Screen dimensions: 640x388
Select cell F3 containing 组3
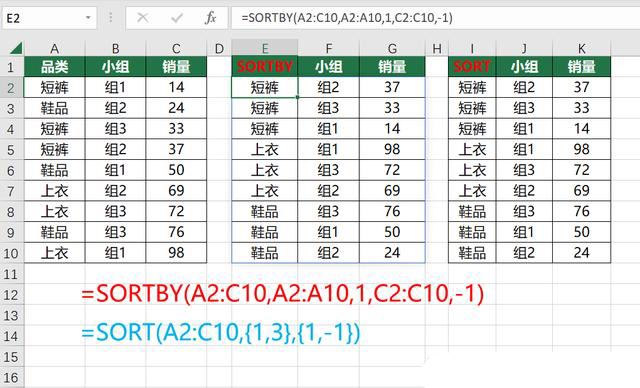[x=329, y=108]
